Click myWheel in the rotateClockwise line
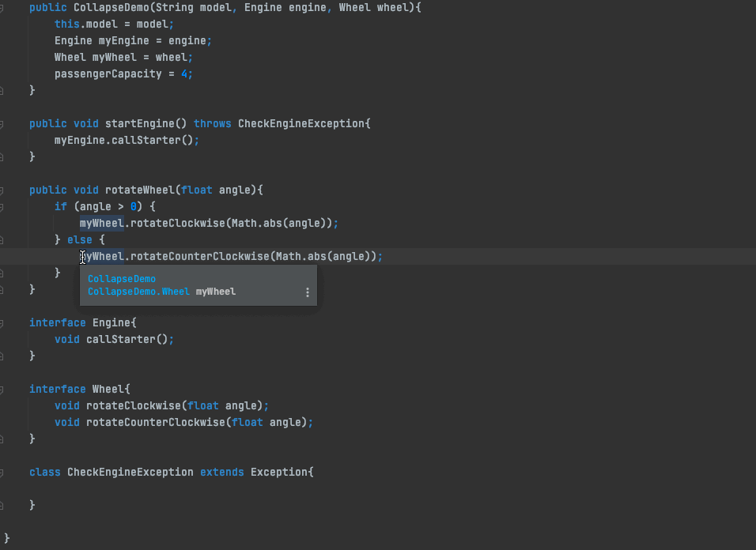 101,224
